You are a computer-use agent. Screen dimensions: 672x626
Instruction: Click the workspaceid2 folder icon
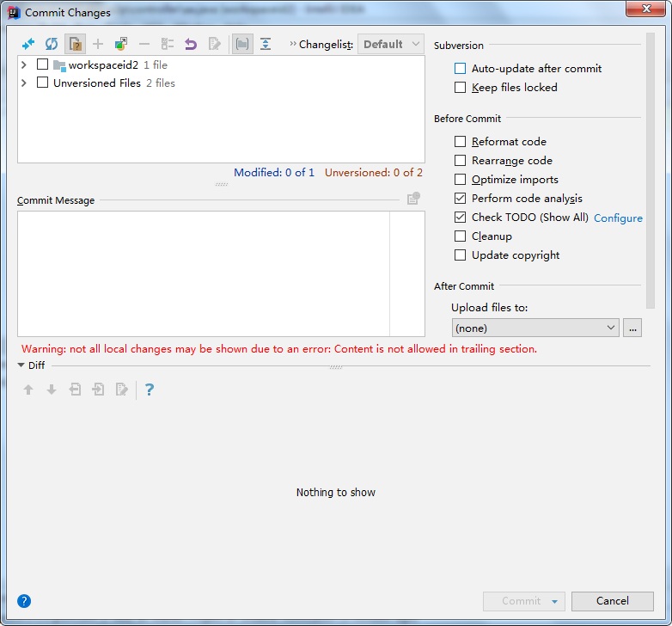[59, 65]
